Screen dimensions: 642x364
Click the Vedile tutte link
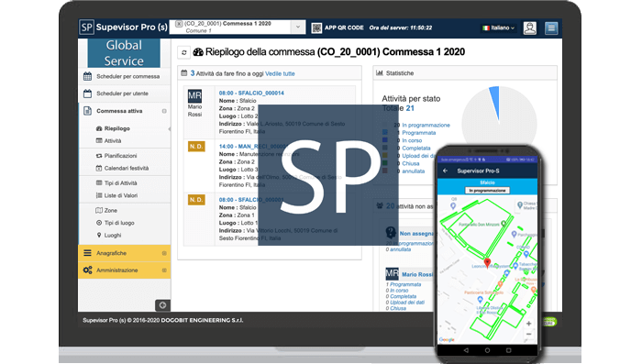tap(280, 73)
